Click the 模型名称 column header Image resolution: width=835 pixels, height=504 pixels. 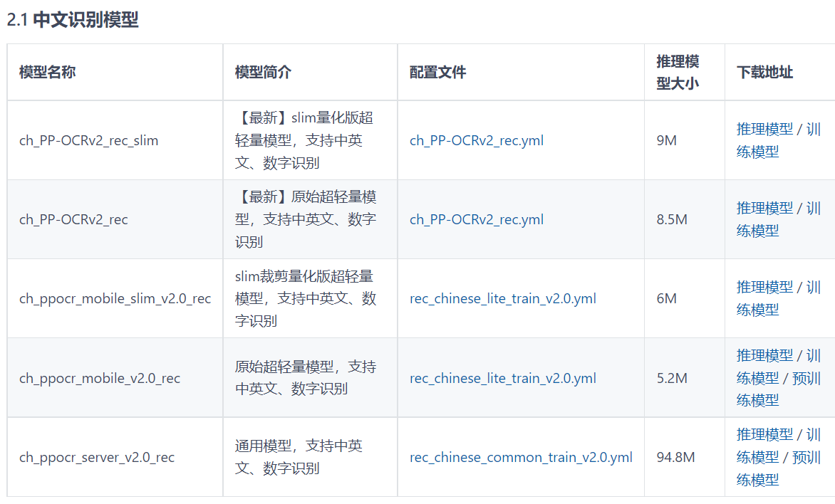click(47, 72)
